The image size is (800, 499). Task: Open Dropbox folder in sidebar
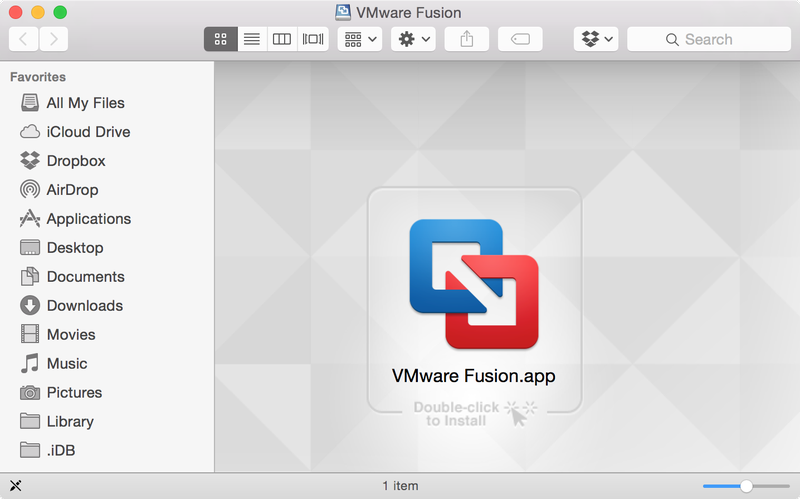pos(107,161)
